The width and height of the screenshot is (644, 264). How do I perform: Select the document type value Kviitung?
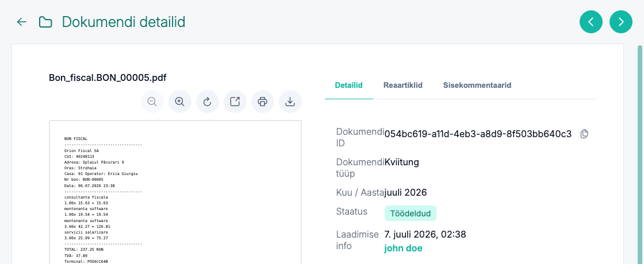click(x=402, y=162)
